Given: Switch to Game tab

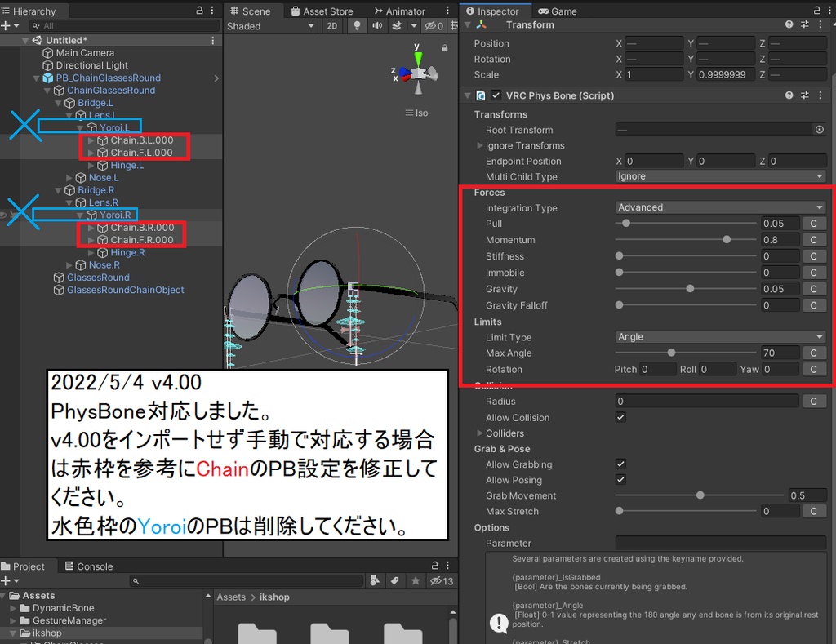Looking at the screenshot, I should point(558,11).
